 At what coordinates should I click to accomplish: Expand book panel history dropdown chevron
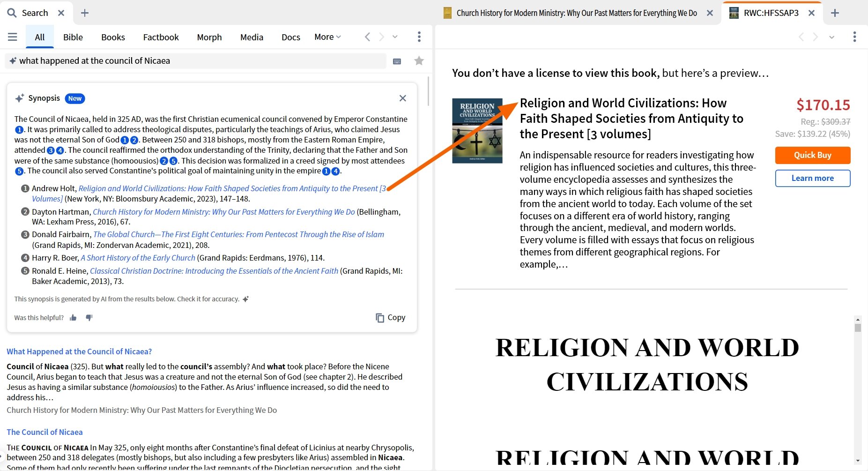[831, 37]
